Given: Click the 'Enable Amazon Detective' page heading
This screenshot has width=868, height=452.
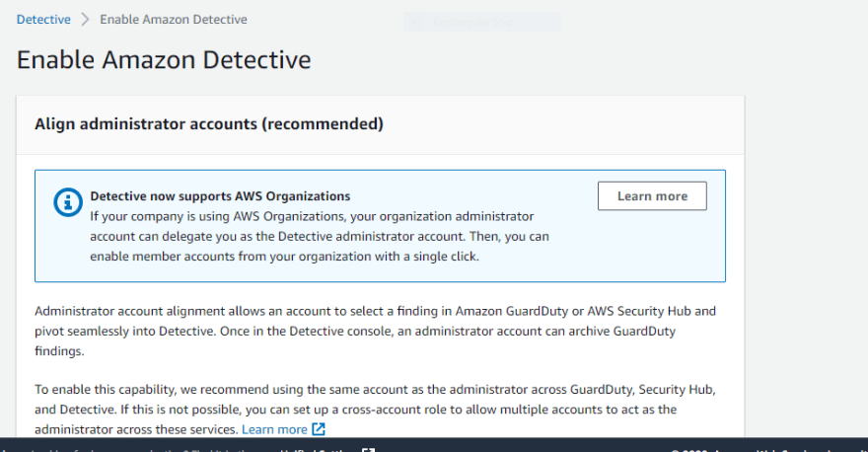Looking at the screenshot, I should (x=164, y=60).
